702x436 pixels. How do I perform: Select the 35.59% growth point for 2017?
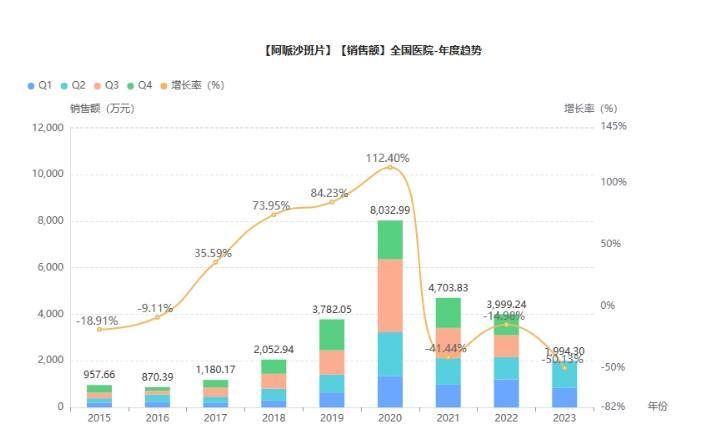point(215,262)
